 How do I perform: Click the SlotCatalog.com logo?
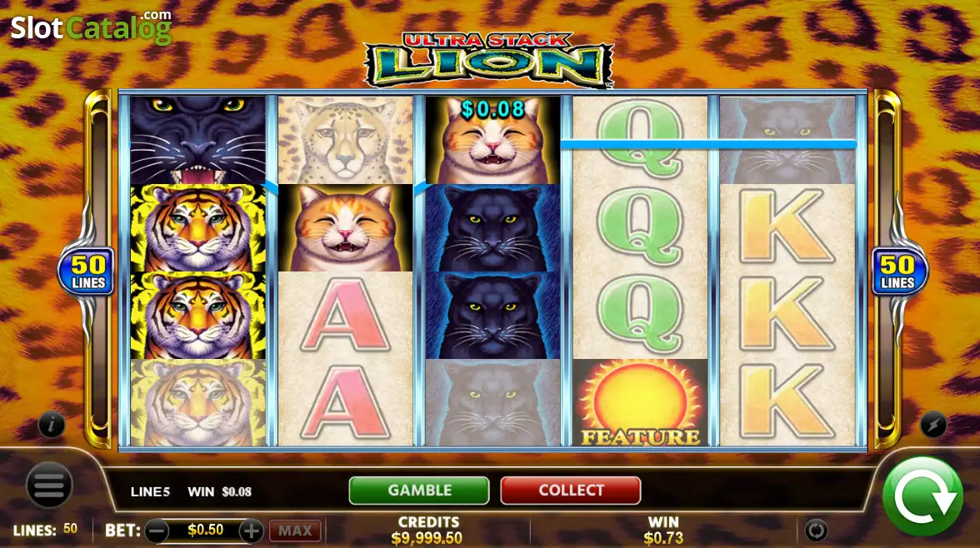tap(92, 27)
